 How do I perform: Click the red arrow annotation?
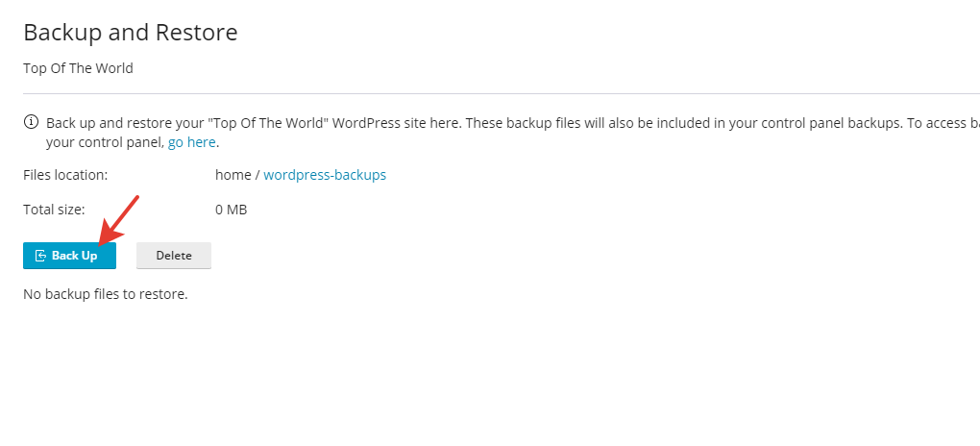point(119,220)
